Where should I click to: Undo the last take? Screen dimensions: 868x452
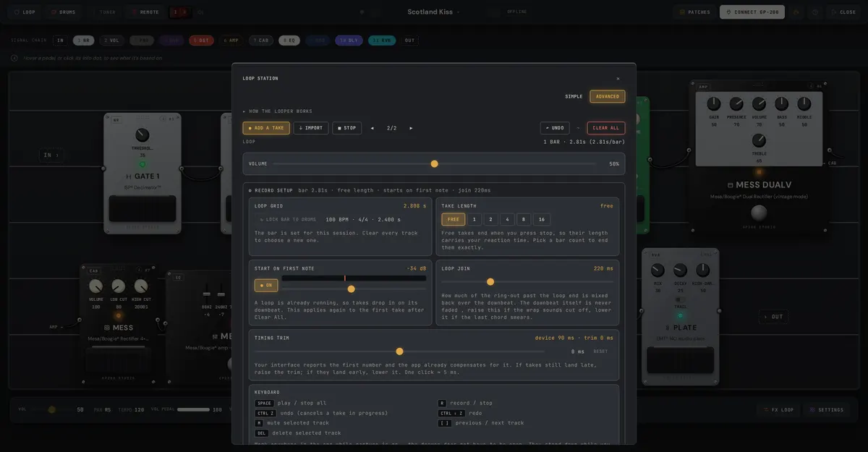click(x=555, y=128)
